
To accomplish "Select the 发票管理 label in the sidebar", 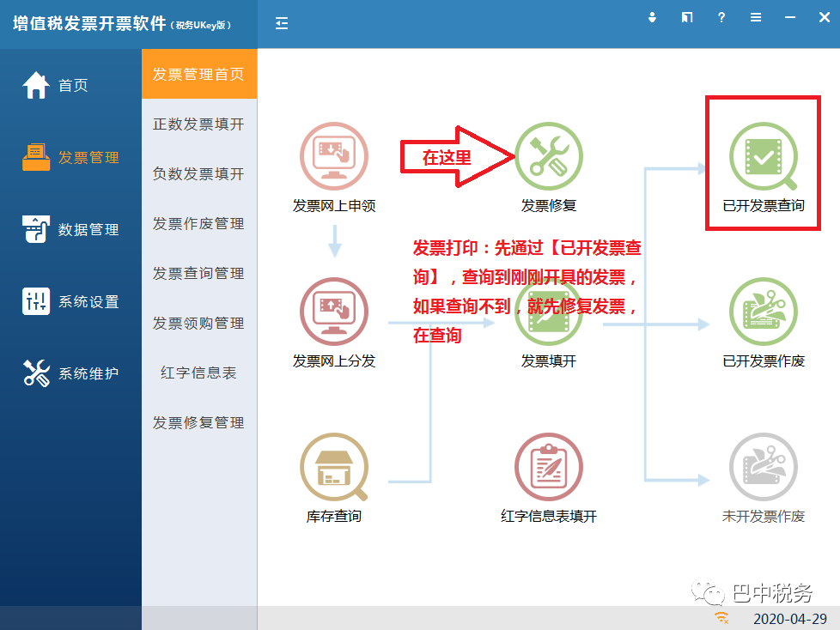I will click(x=88, y=157).
